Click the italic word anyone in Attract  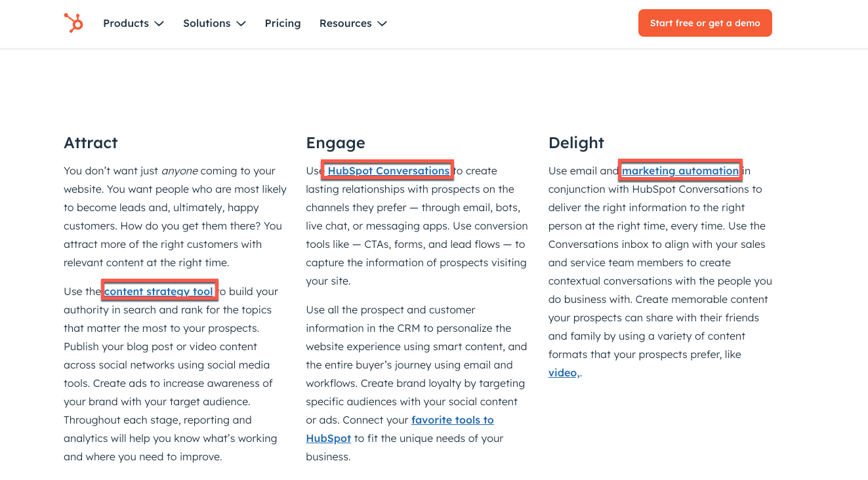[x=179, y=171]
